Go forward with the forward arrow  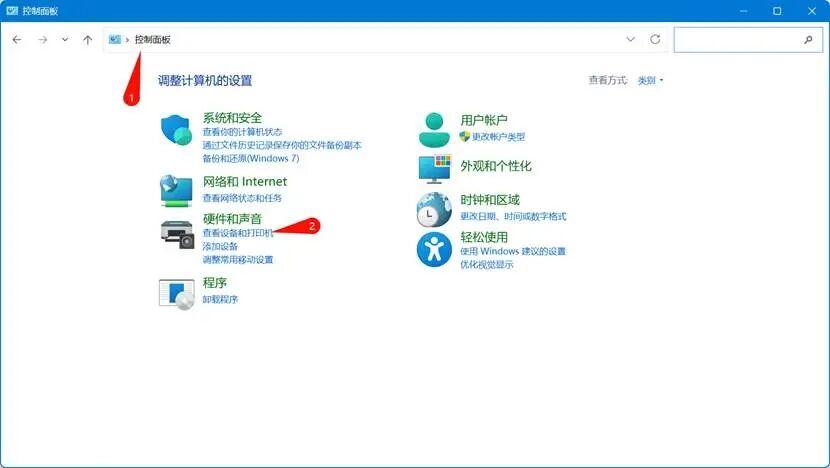pos(42,40)
